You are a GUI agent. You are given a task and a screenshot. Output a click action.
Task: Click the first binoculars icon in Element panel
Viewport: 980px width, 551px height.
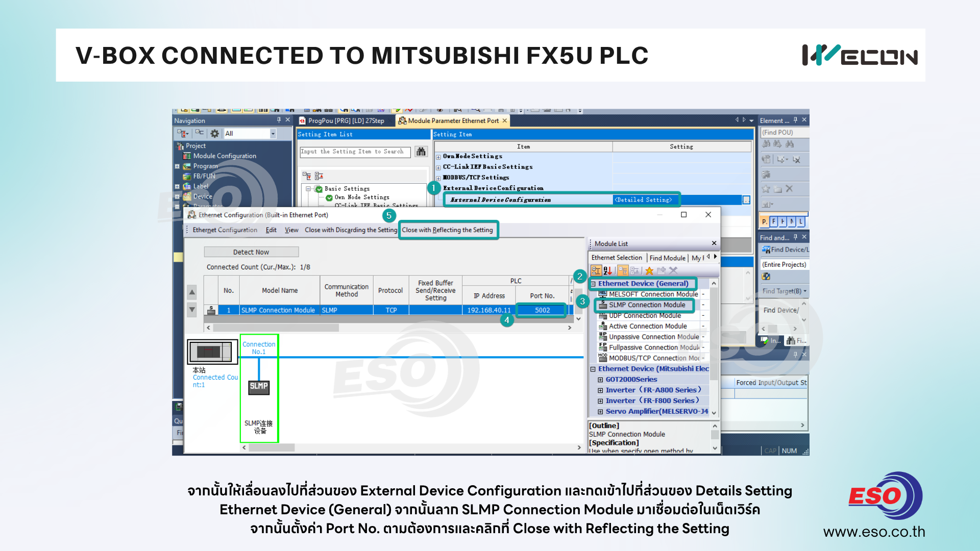[x=767, y=144]
